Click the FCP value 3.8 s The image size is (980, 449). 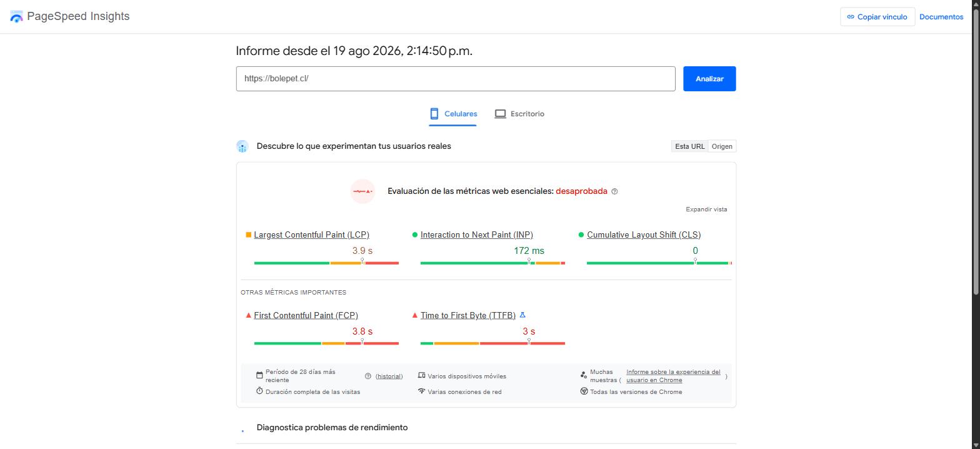(x=362, y=331)
